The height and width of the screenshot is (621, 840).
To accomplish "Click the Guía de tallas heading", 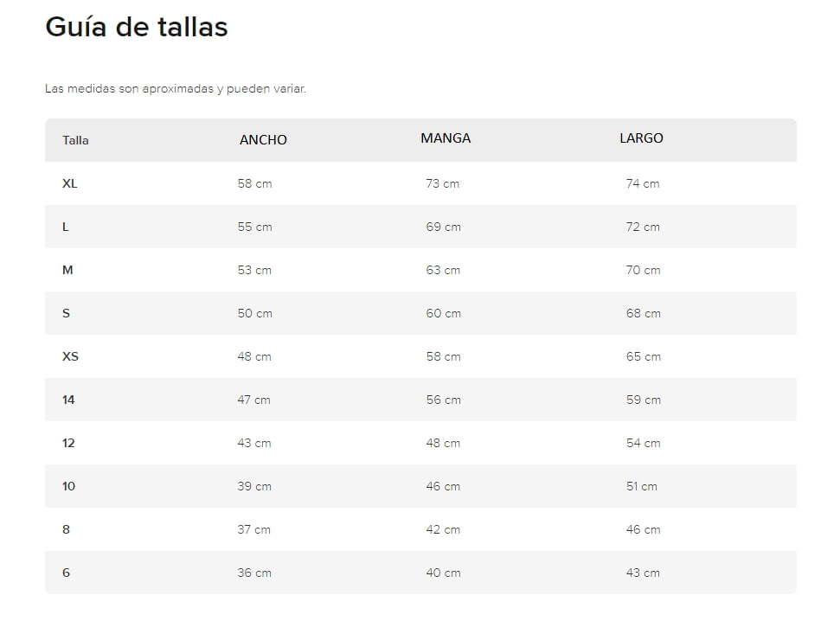I will [136, 28].
